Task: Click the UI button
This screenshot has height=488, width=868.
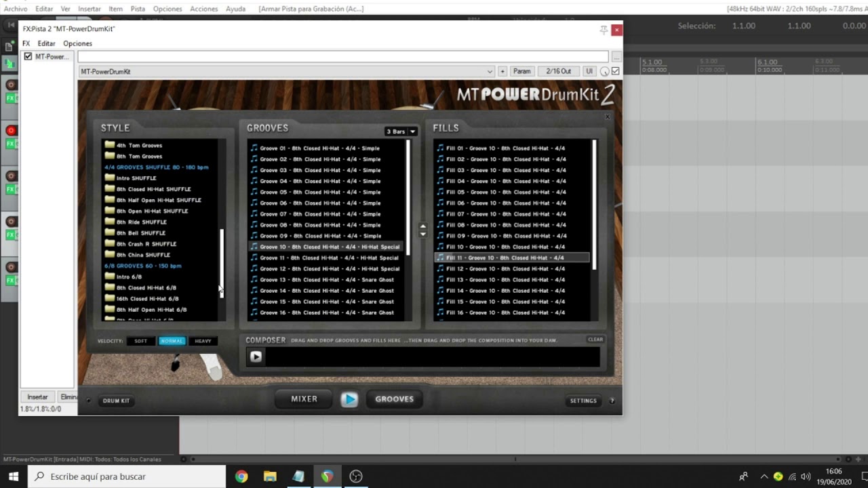Action: pos(589,71)
